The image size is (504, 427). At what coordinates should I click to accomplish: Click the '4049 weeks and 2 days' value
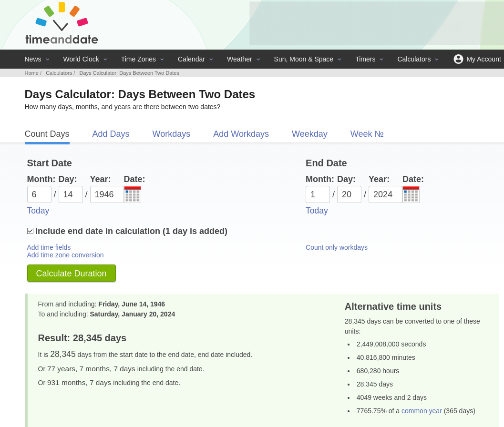pos(391,397)
